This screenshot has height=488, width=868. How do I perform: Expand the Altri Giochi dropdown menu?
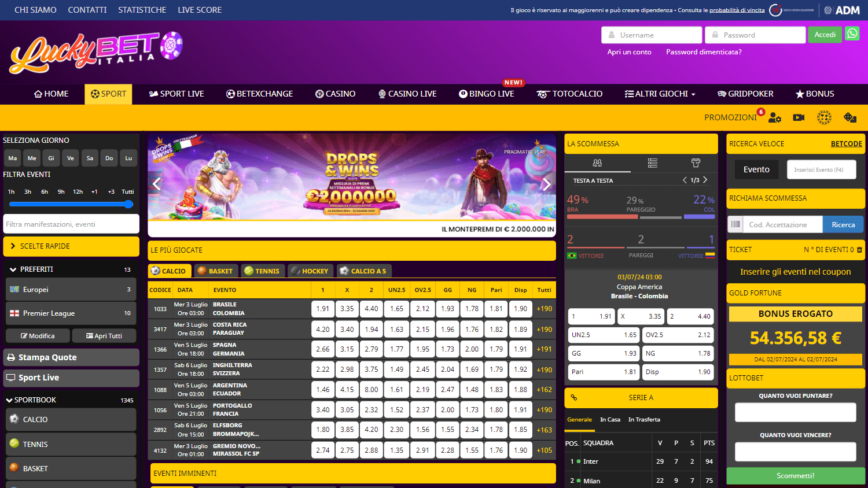tap(660, 94)
